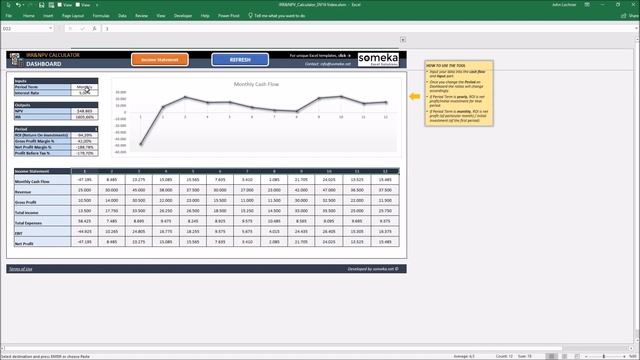Viewport: 640px width, 360px height.
Task: Click the Gross Profit row label
Action: tap(42, 200)
